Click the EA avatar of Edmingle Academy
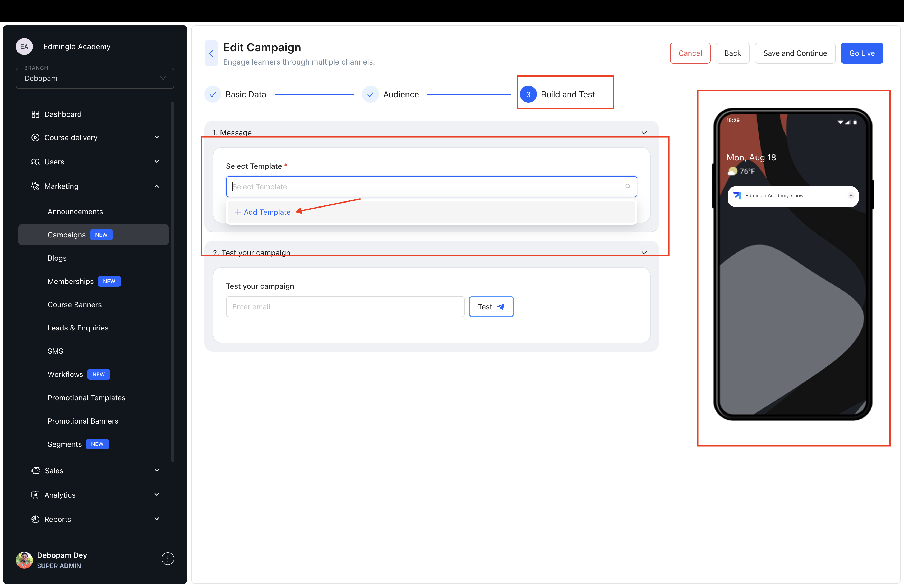 (24, 47)
